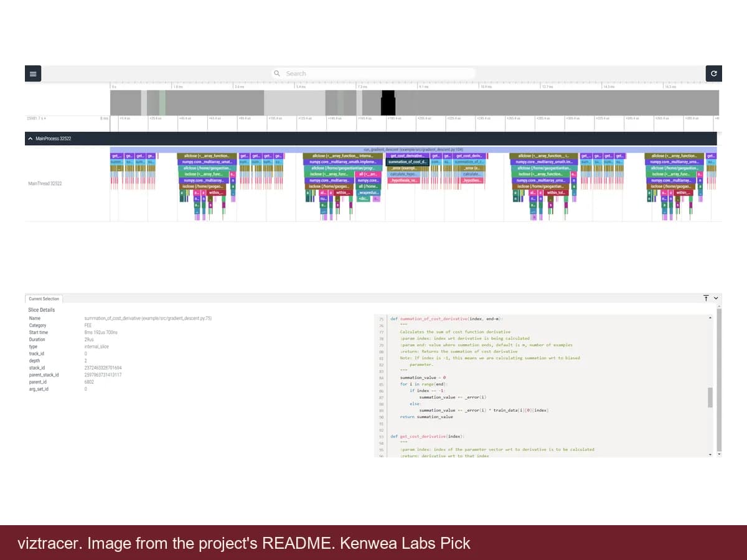
Task: Click code line 'return summation_value'
Action: (426, 417)
